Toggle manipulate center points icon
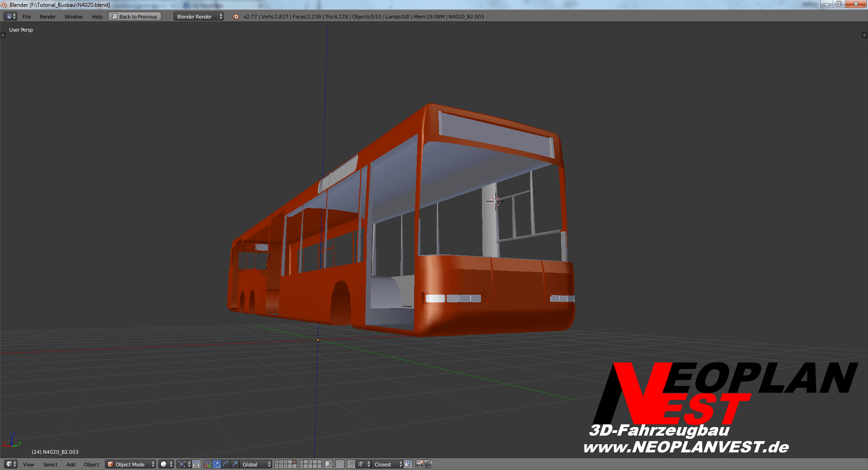This screenshot has height=470, width=868. (196, 464)
